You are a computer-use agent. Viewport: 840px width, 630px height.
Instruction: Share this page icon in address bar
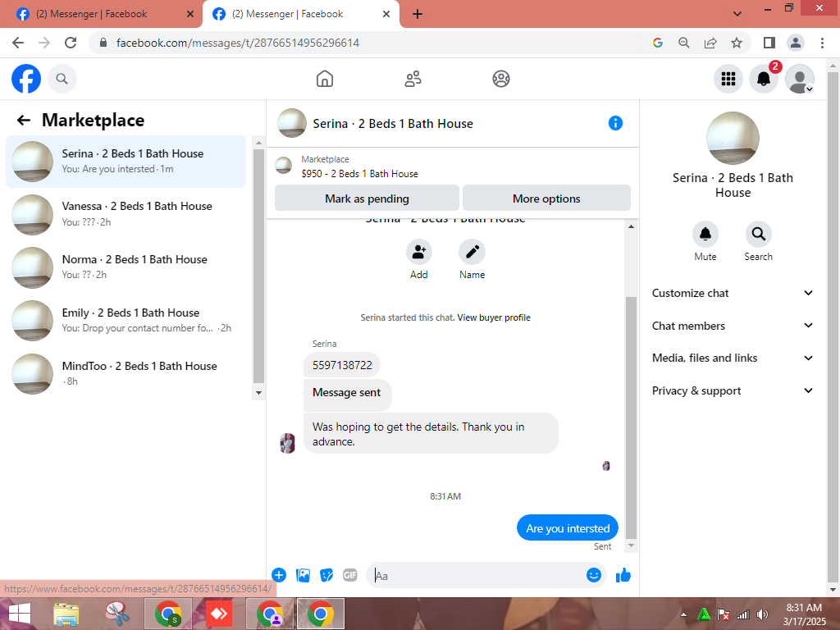click(x=710, y=43)
